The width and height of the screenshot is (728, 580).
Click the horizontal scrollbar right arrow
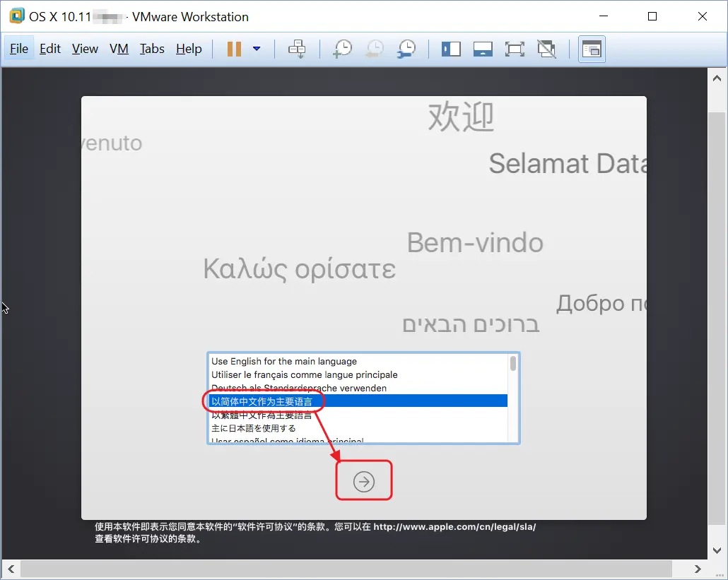pos(697,569)
